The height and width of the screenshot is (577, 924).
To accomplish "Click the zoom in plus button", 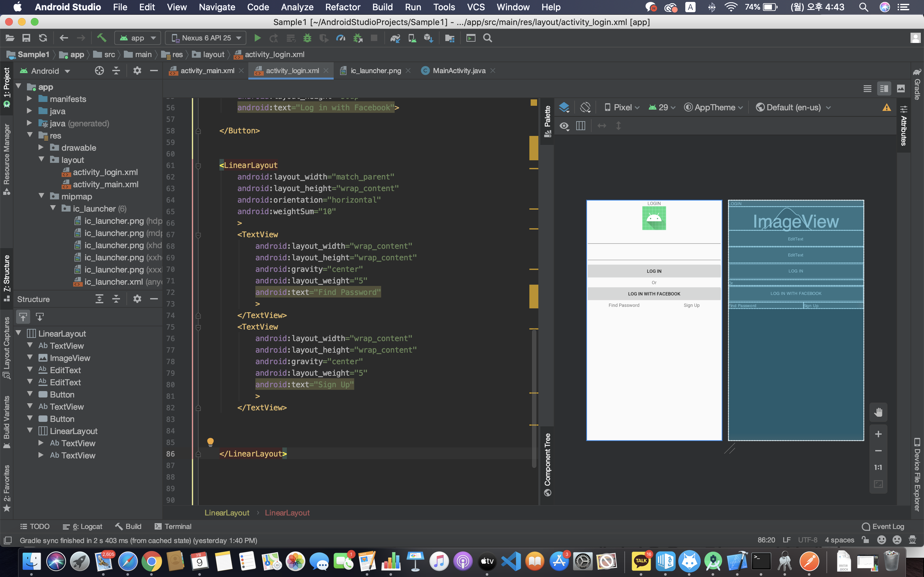I will coord(878,434).
